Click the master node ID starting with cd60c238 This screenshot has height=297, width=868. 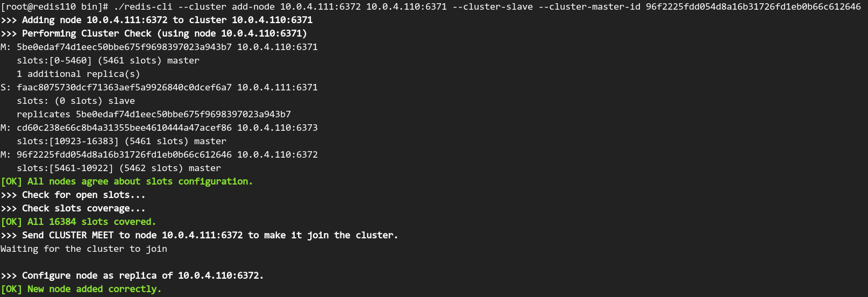coord(124,128)
